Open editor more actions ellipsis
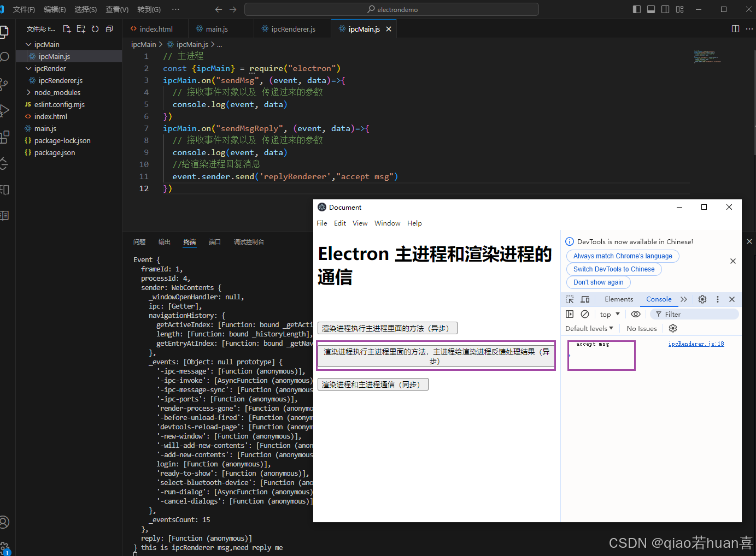 tap(749, 29)
